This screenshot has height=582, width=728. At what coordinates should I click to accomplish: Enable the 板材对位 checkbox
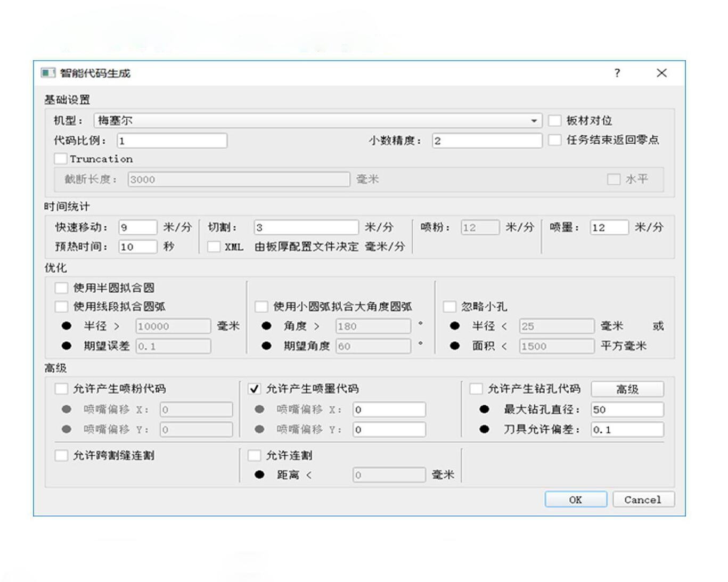(555, 120)
